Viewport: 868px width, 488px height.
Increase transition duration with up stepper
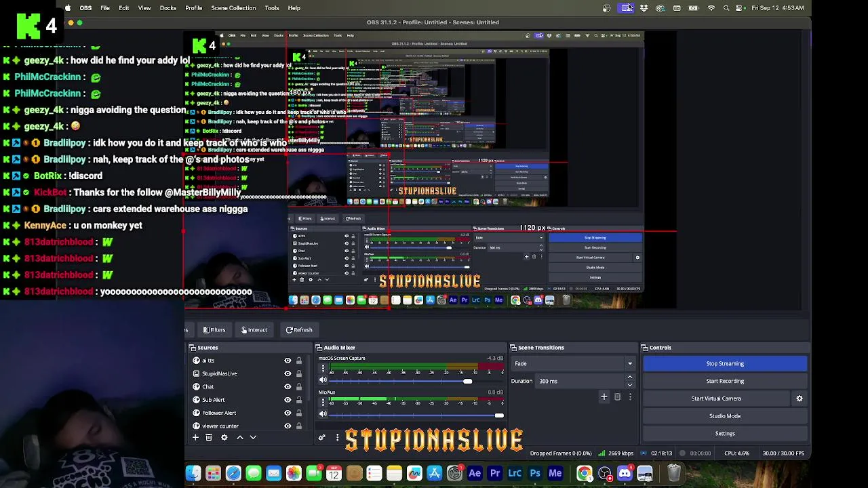coord(630,378)
